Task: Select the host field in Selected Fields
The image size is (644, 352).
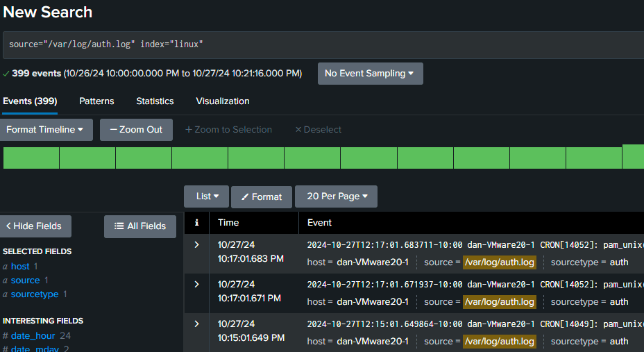Action: coord(20,267)
